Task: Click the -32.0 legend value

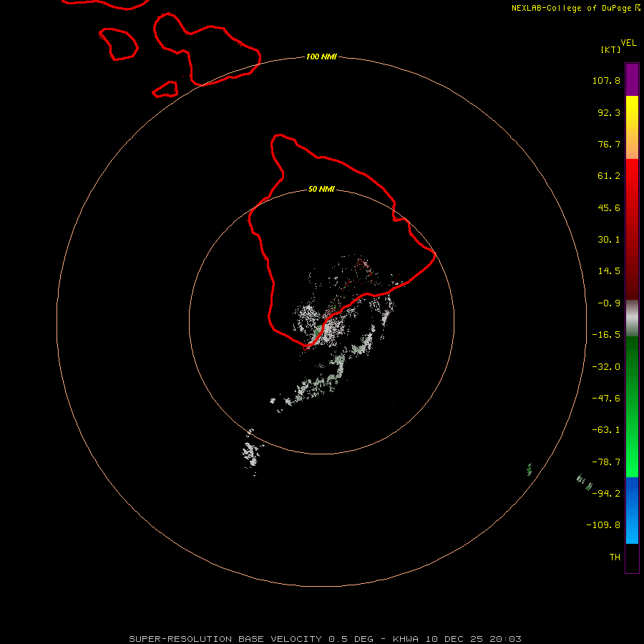Action: (x=606, y=367)
